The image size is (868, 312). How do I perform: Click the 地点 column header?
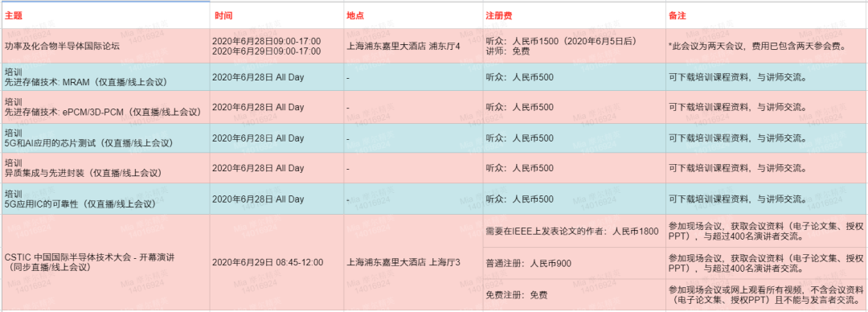click(x=412, y=15)
